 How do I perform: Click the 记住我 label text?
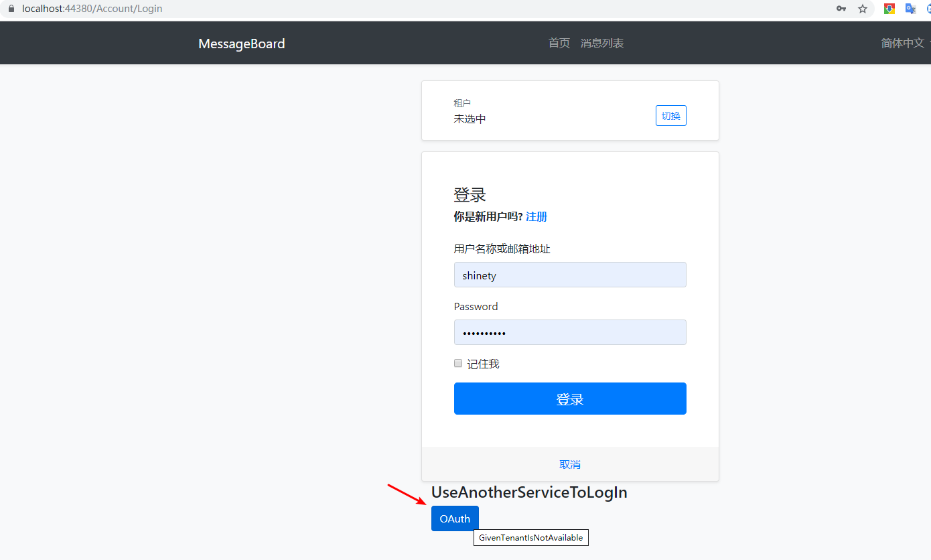click(x=484, y=364)
